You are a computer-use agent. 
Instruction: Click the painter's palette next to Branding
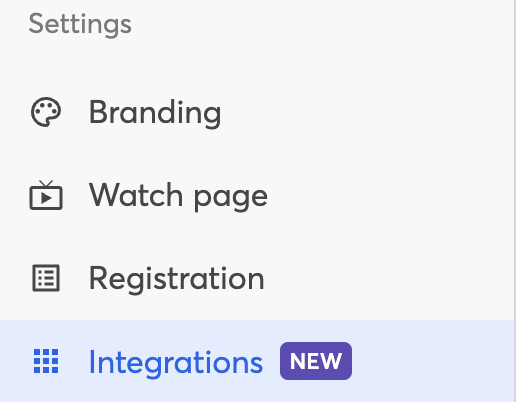(x=46, y=112)
